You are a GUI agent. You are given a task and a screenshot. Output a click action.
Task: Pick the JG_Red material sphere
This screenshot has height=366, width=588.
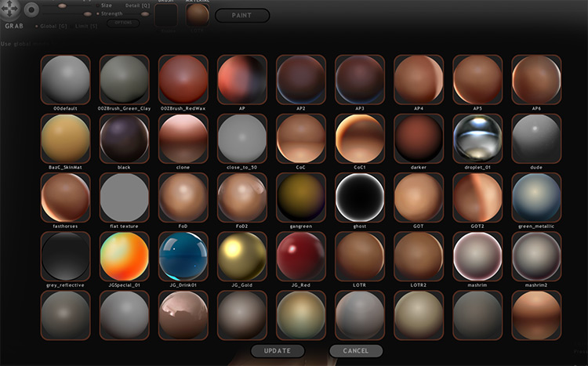point(301,255)
